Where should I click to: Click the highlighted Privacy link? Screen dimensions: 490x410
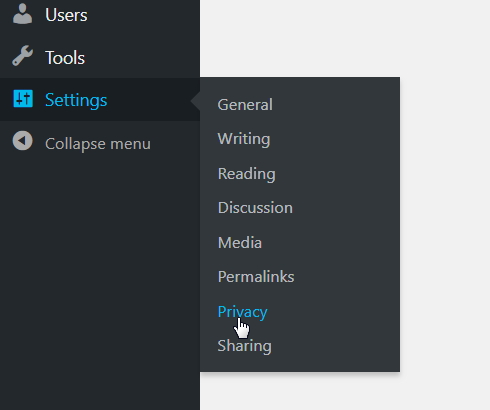(x=242, y=312)
